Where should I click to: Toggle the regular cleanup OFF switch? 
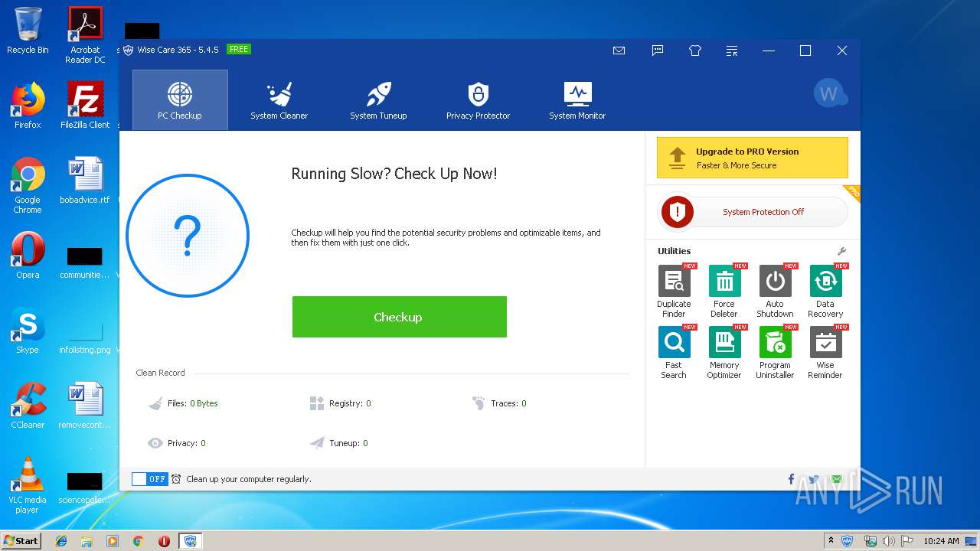point(149,479)
